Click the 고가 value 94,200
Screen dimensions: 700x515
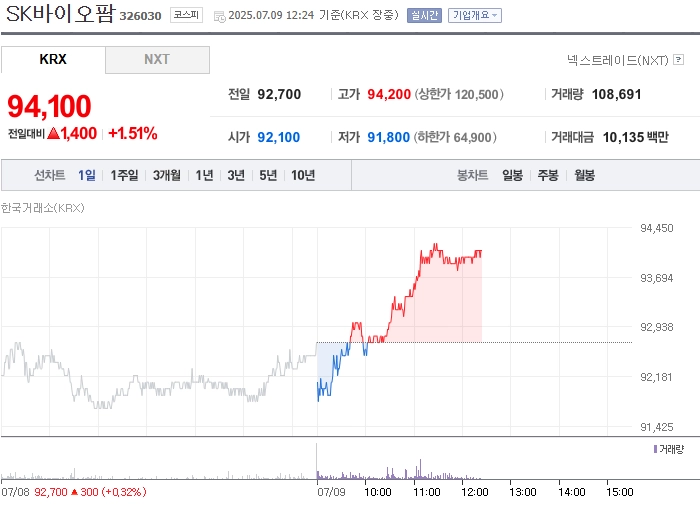pyautogui.click(x=389, y=94)
